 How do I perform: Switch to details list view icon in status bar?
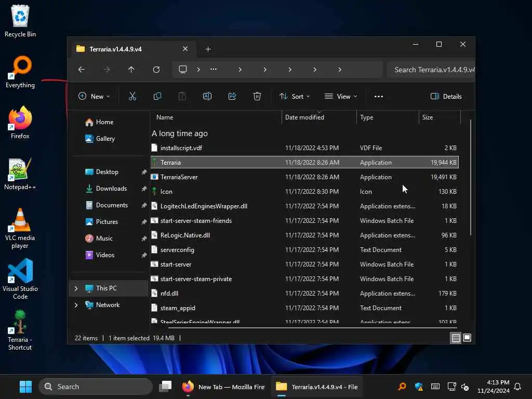tap(456, 338)
